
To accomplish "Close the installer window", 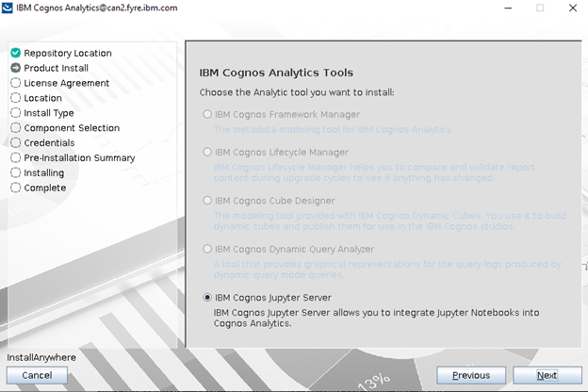I will 573,8.
